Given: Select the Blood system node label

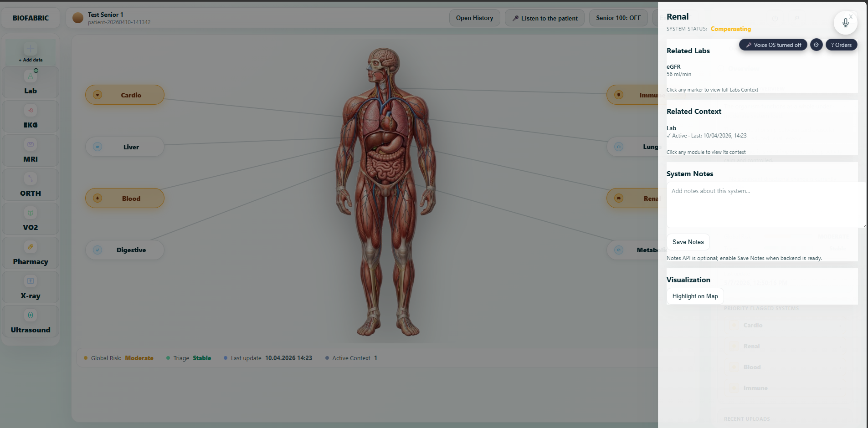Looking at the screenshot, I should tap(131, 199).
